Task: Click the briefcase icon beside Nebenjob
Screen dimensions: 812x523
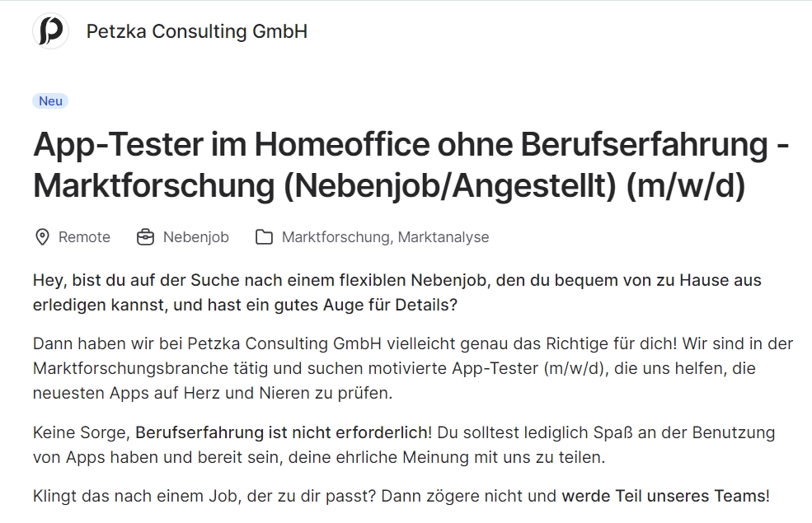Action: 146,237
